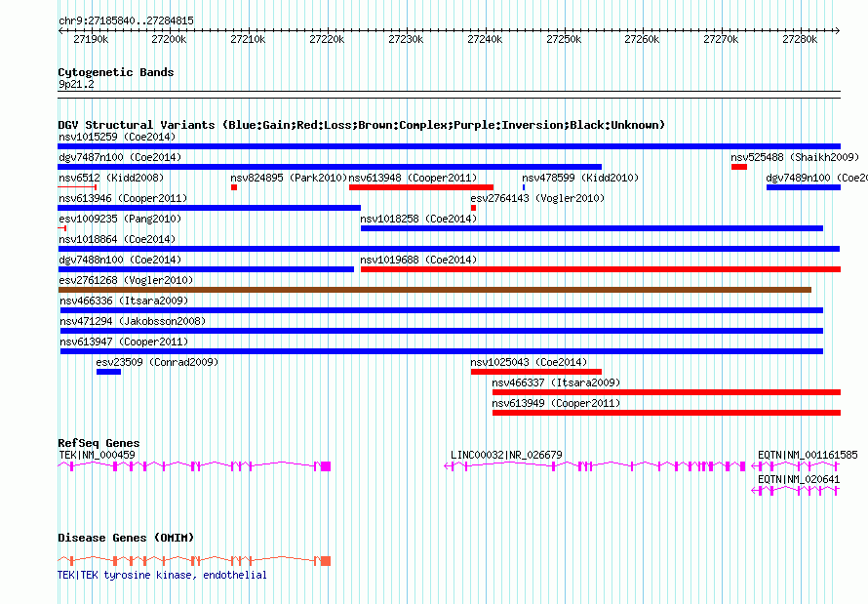Click the LINC00032|NR_026679 gene label
The height and width of the screenshot is (604, 868).
506,455
